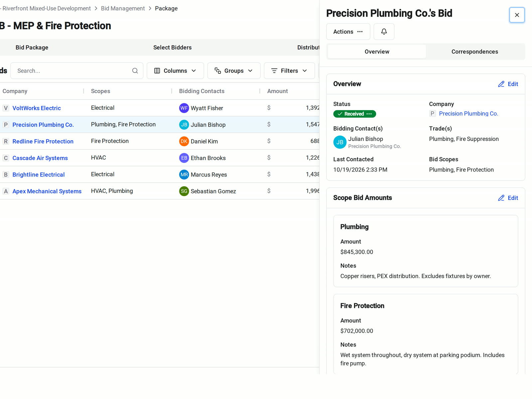Open Cascade Air Systems bid
The height and width of the screenshot is (399, 532).
pos(40,158)
